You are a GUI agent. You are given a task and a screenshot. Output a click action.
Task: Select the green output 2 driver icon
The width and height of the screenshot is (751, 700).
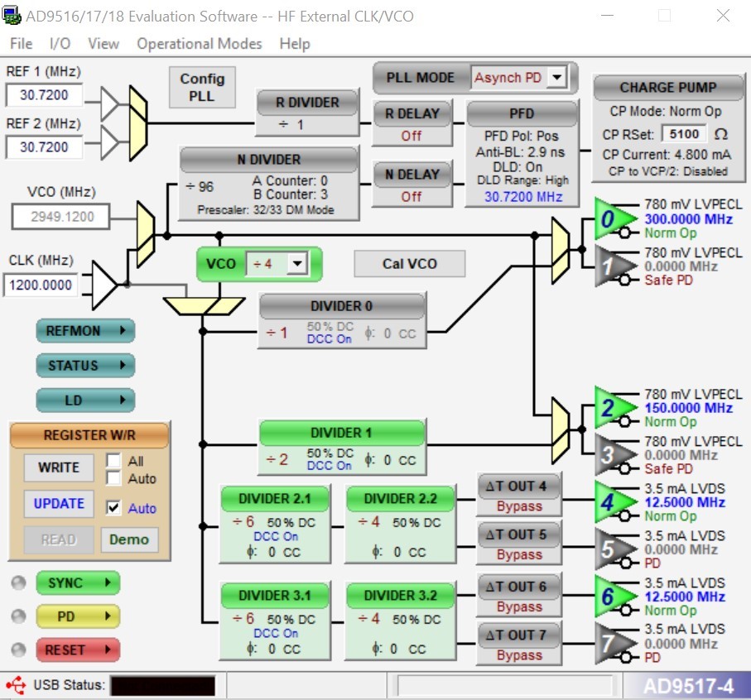pyautogui.click(x=614, y=408)
